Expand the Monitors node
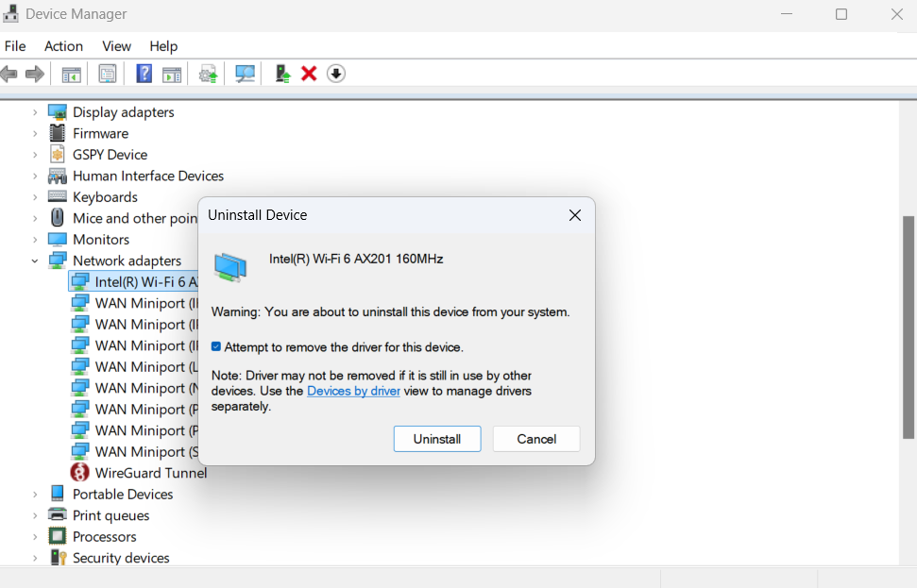 pyautogui.click(x=35, y=240)
